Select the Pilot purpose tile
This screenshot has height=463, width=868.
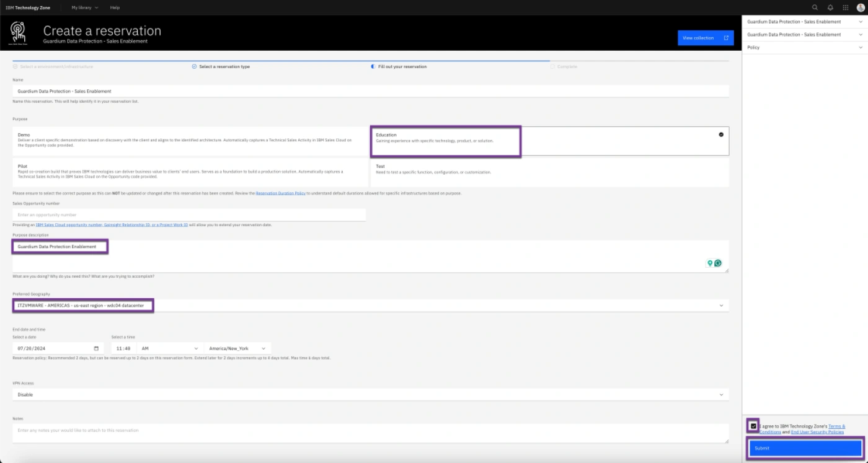[189, 172]
